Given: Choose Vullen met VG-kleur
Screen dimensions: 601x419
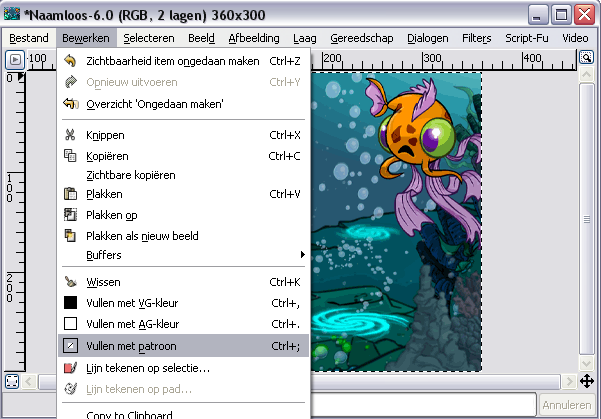Looking at the screenshot, I should (x=184, y=303).
